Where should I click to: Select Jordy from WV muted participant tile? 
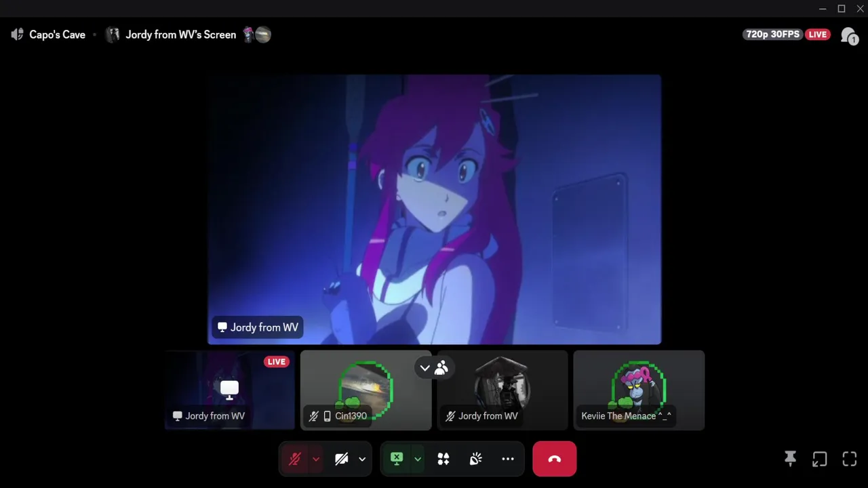502,390
